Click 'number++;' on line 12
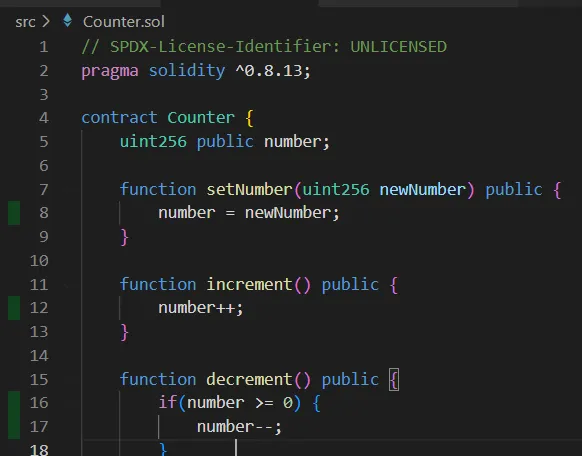The width and height of the screenshot is (582, 456). tap(200, 308)
